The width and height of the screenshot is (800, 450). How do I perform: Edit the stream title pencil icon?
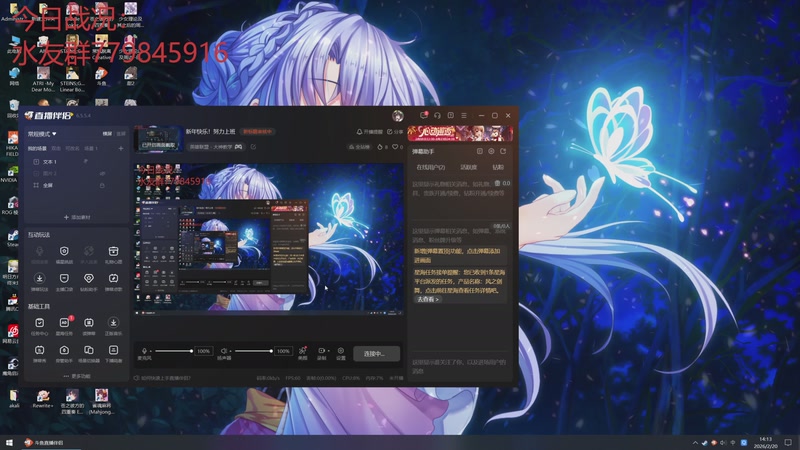(253, 147)
